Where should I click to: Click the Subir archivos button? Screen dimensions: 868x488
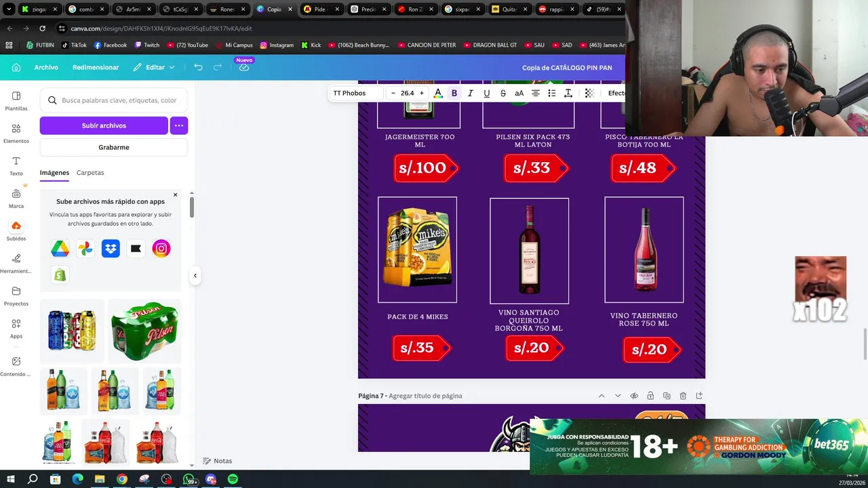(104, 125)
